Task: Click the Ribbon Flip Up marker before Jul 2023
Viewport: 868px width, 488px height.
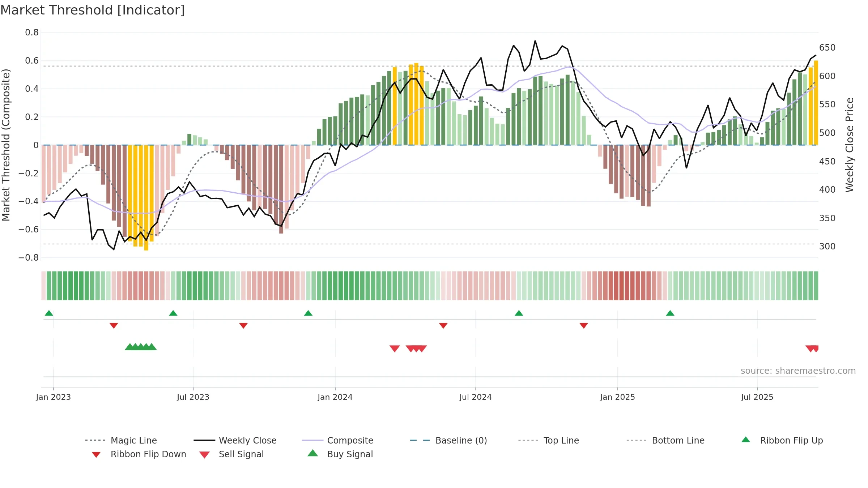Action: click(x=173, y=313)
